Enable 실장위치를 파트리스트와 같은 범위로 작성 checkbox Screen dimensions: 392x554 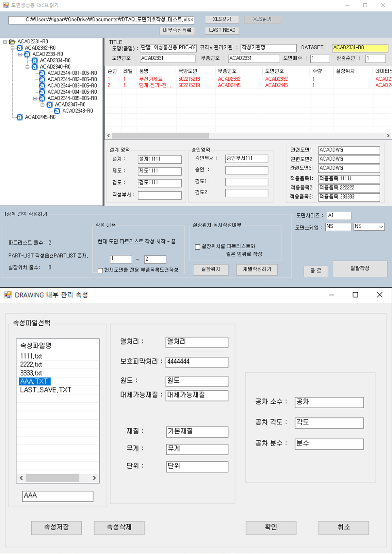198,247
